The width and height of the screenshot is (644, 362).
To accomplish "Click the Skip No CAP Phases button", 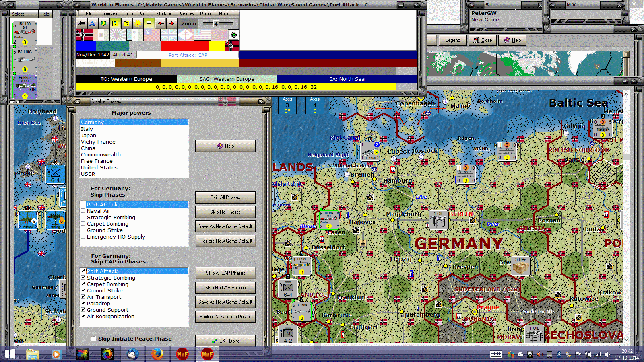I will click(225, 288).
